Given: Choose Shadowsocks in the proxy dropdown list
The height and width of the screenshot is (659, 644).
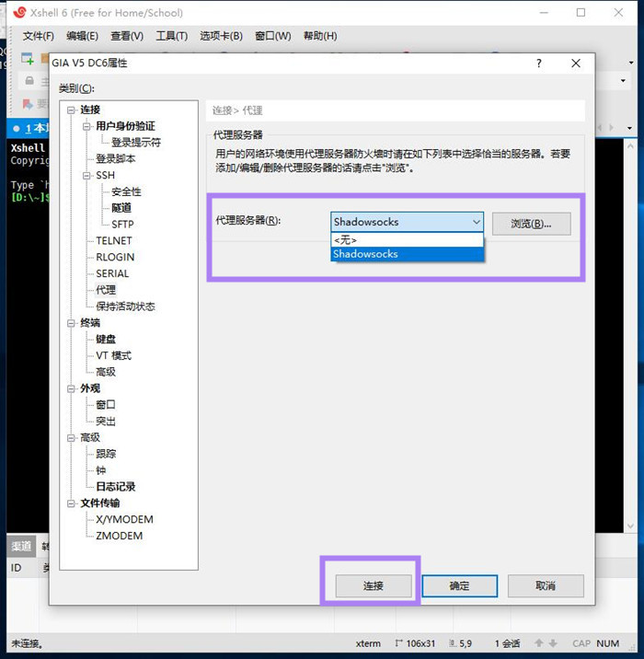Looking at the screenshot, I should coord(407,254).
